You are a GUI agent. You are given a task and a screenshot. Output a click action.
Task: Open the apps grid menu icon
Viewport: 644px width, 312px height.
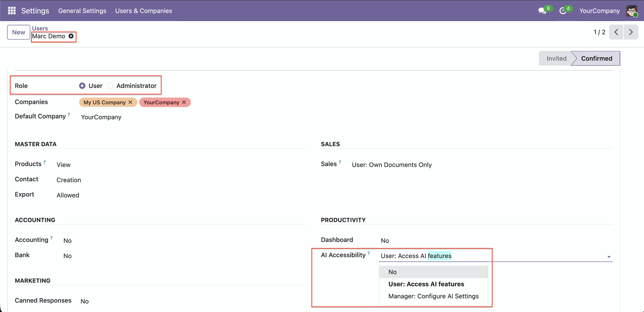12,11
